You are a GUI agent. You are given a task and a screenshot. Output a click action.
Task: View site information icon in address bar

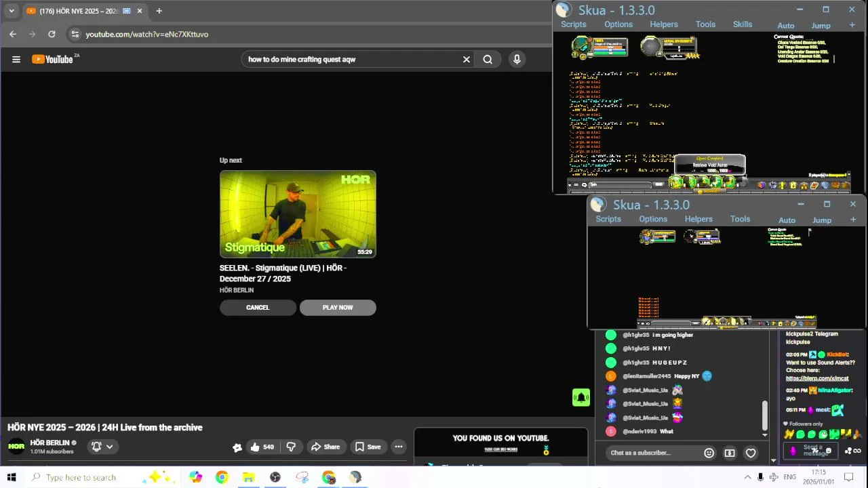click(x=75, y=34)
